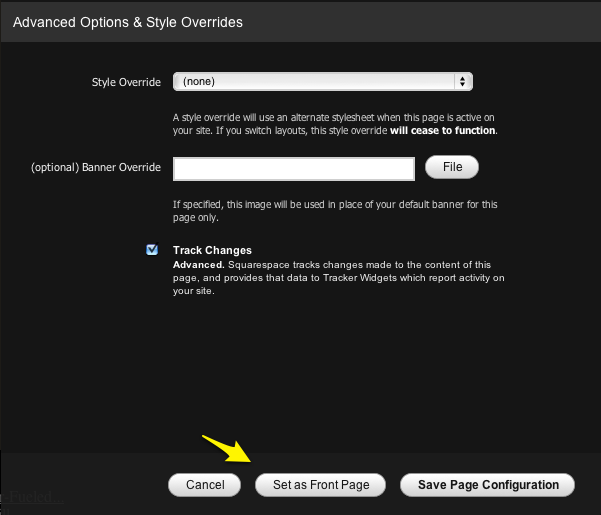Click the bold Track Changes label
The width and height of the screenshot is (601, 515).
click(x=212, y=250)
